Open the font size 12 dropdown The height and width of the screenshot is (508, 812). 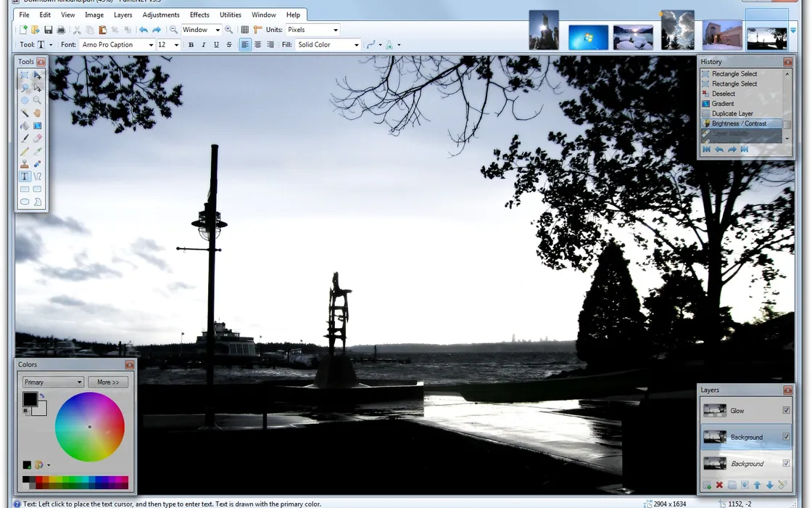coord(168,44)
